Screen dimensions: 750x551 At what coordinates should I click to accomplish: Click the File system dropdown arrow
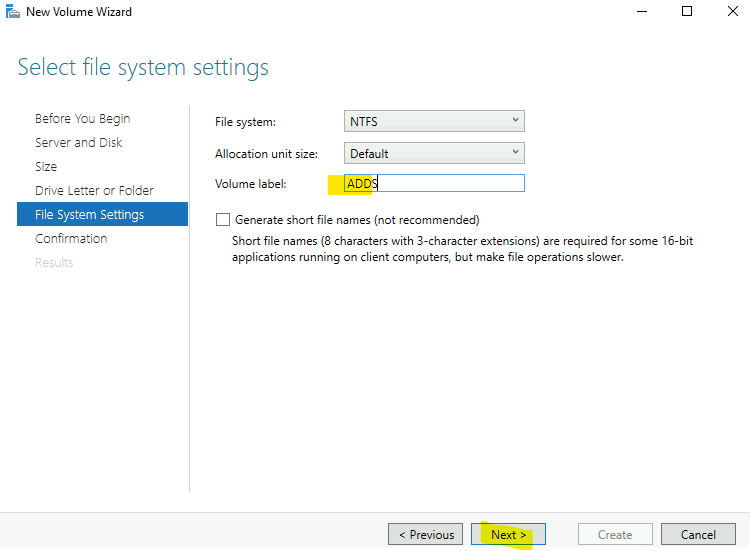pyautogui.click(x=515, y=120)
